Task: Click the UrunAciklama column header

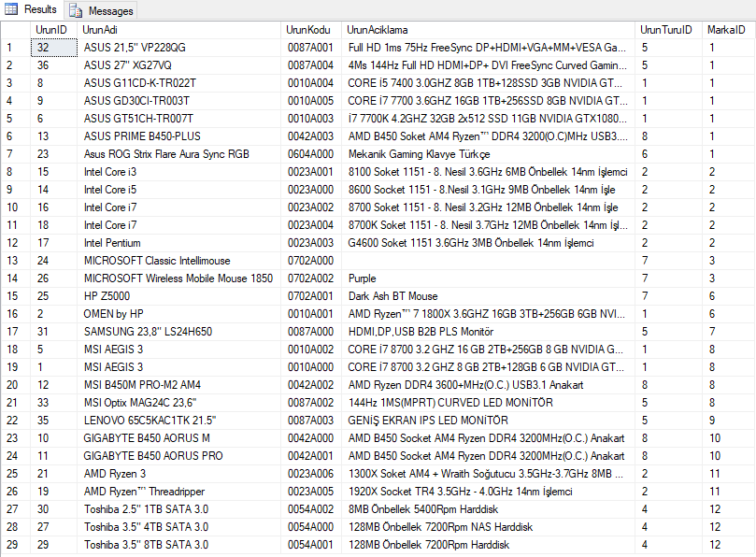Action: [x=488, y=30]
